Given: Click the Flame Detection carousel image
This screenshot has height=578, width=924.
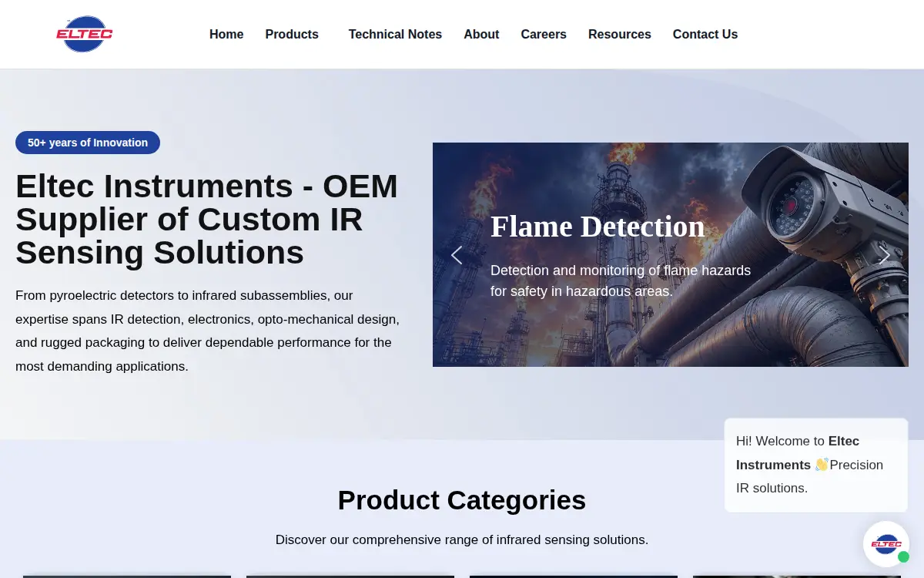Looking at the screenshot, I should coord(671,254).
